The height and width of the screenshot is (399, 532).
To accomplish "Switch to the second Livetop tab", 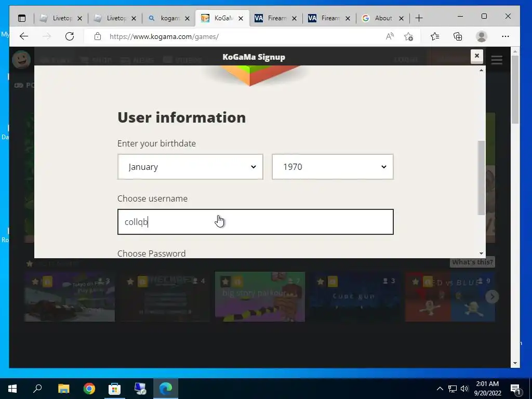I will click(x=115, y=18).
